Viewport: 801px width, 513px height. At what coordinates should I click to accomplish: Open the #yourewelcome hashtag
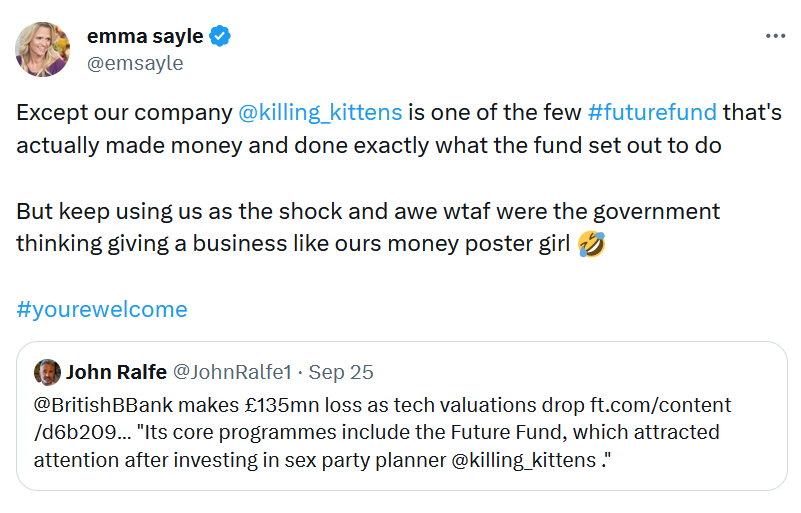[102, 309]
